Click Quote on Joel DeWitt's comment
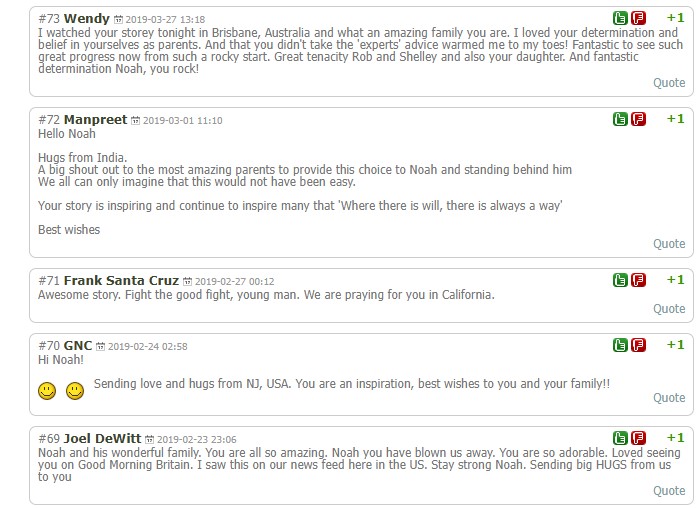Viewport: 700px width, 508px height. [669, 491]
